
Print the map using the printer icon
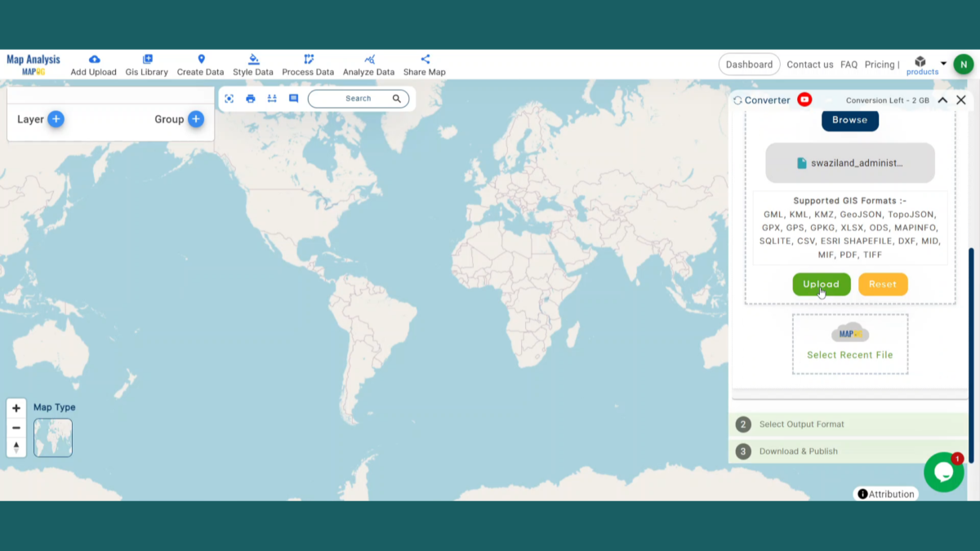(x=251, y=98)
